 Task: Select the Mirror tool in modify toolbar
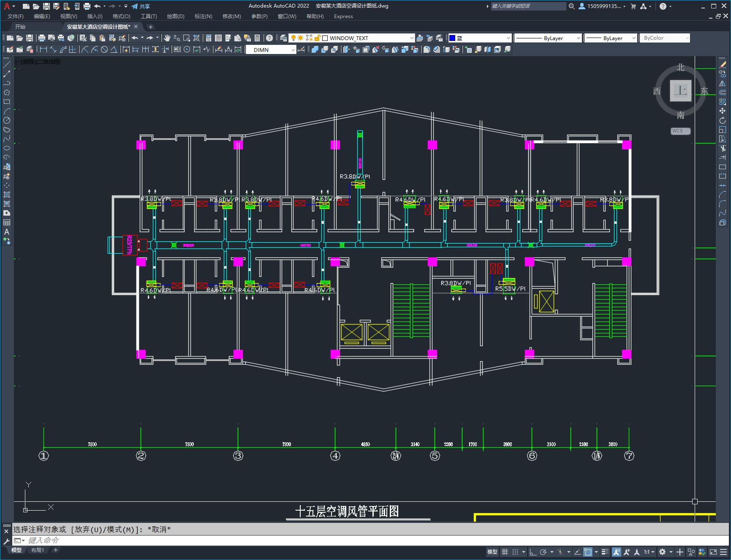[723, 83]
